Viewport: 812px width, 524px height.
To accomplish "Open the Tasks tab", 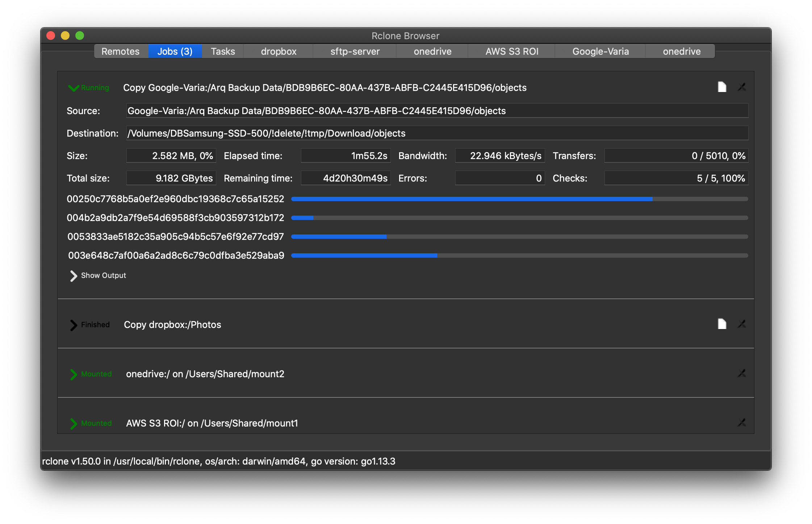I will [x=222, y=51].
